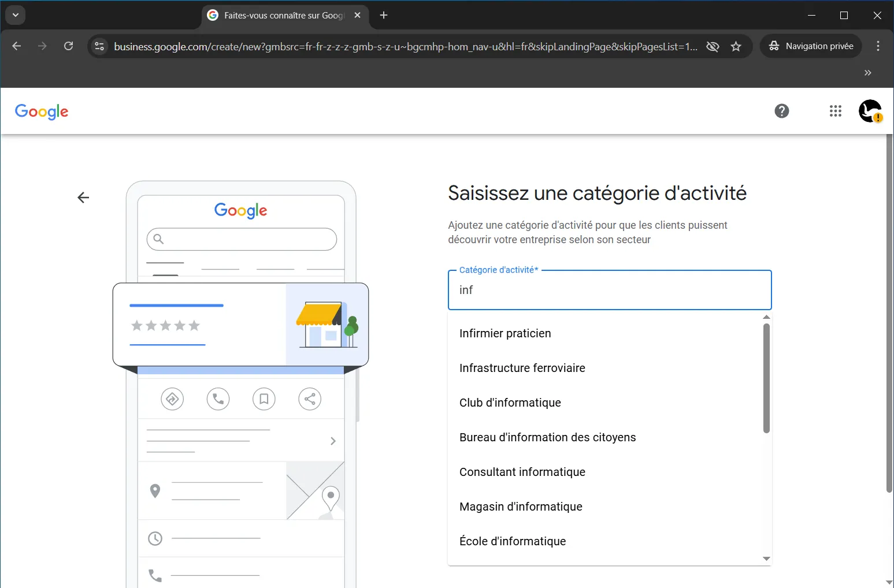Go back using the page back arrow
This screenshot has height=588, width=894.
[x=83, y=198]
